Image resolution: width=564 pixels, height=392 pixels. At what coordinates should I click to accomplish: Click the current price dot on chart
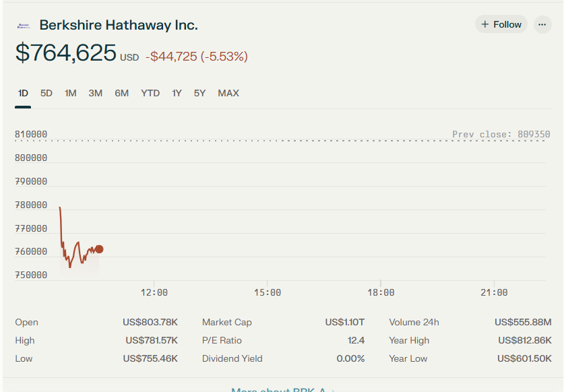coord(99,249)
